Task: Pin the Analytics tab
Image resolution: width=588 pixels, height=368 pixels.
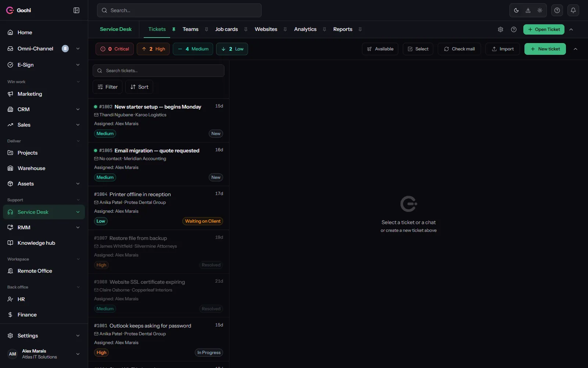Action: click(x=325, y=29)
